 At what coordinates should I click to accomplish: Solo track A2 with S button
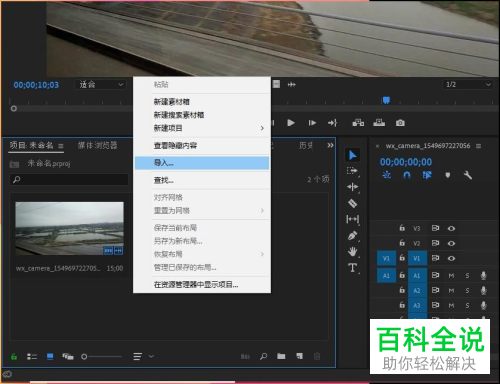467,291
